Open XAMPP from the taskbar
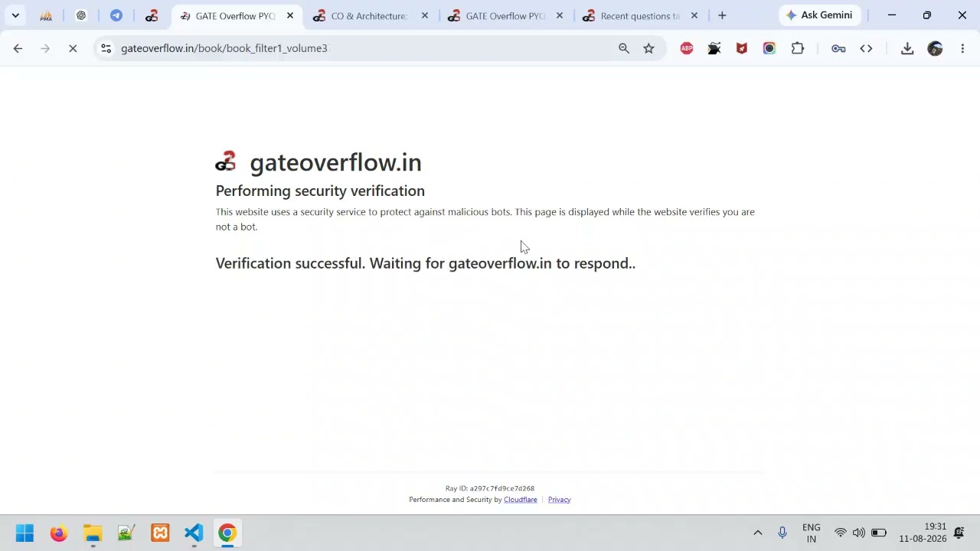 click(160, 533)
